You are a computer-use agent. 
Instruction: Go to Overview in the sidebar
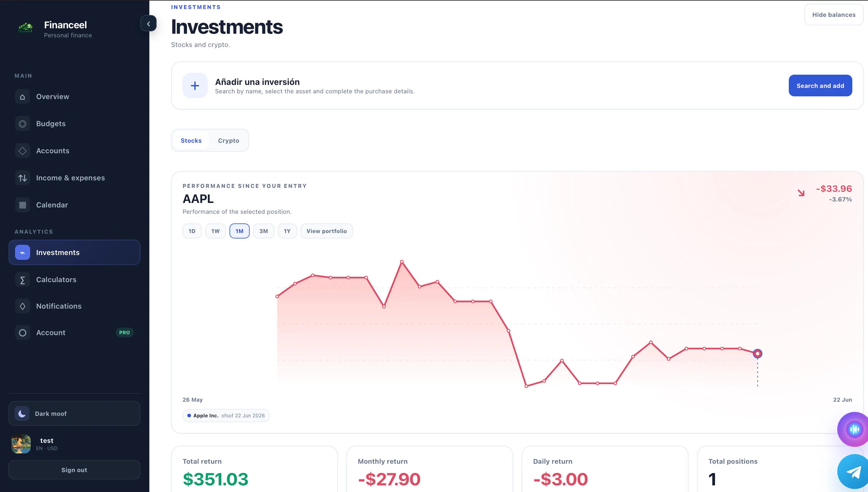[74, 97]
